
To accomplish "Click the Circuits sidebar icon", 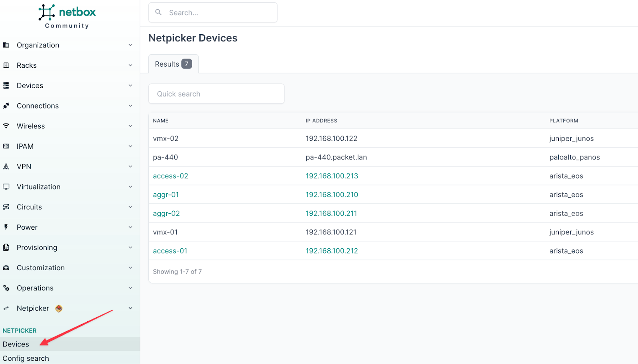I will coord(6,207).
